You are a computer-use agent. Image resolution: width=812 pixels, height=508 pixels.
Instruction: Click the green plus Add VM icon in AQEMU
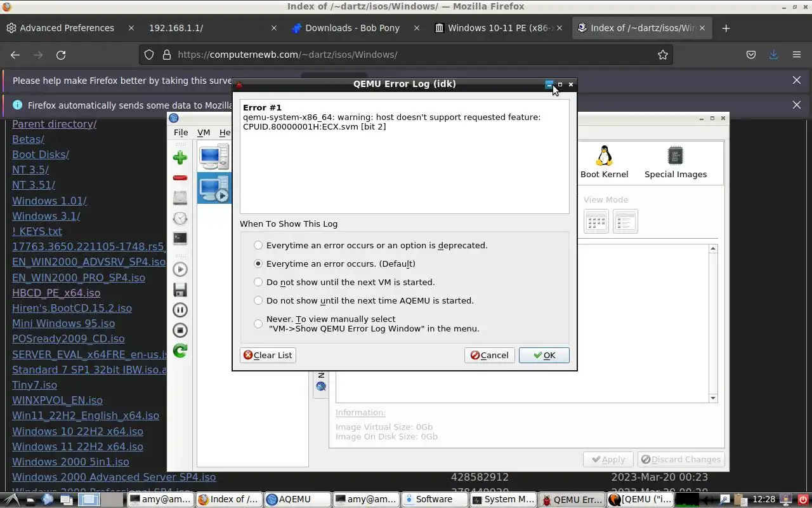[x=180, y=157]
